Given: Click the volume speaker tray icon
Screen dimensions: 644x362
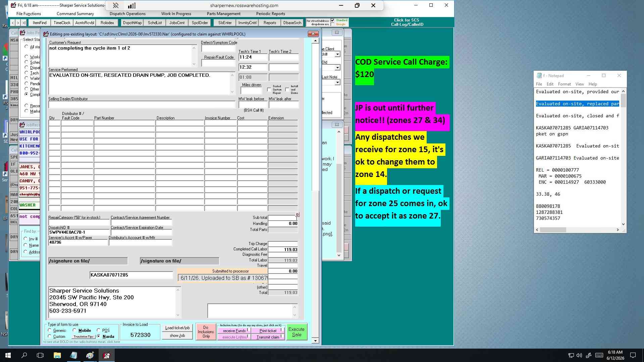Looking at the screenshot, I should (x=579, y=355).
